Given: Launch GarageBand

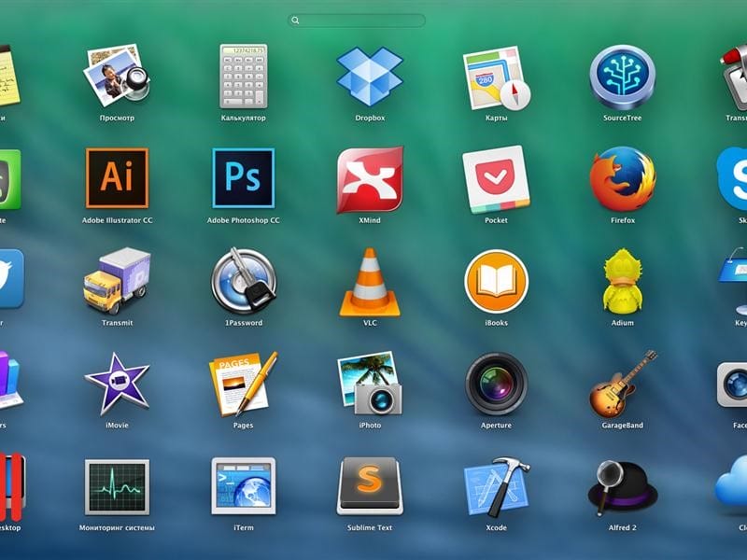Looking at the screenshot, I should (x=622, y=384).
